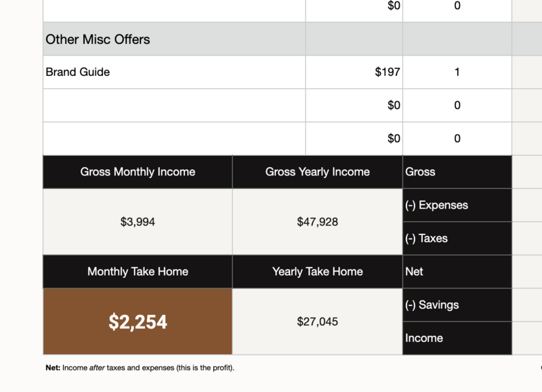The height and width of the screenshot is (392, 542).
Task: Click the Gross Yearly Income header
Action: 317,172
